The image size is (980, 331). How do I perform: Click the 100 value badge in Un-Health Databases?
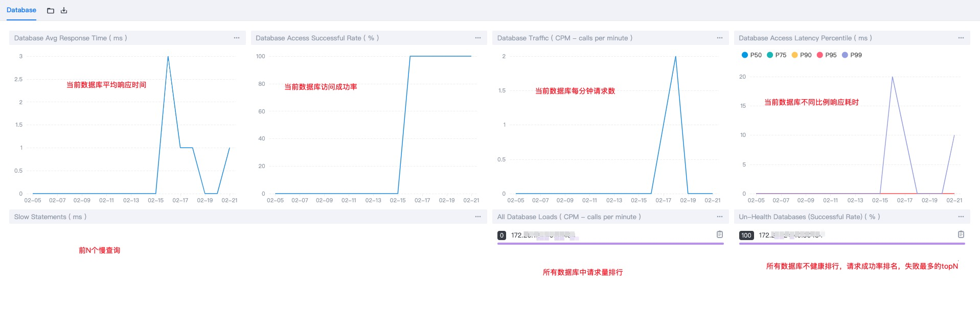746,235
